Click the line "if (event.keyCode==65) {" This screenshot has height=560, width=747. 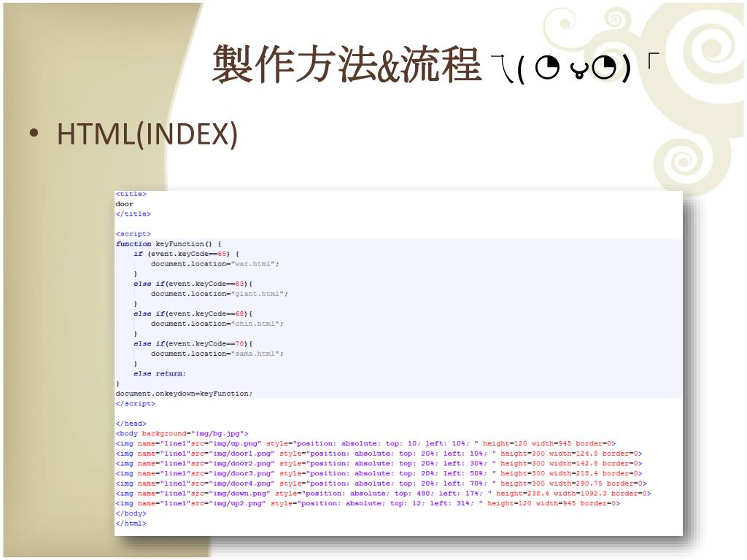[x=186, y=254]
